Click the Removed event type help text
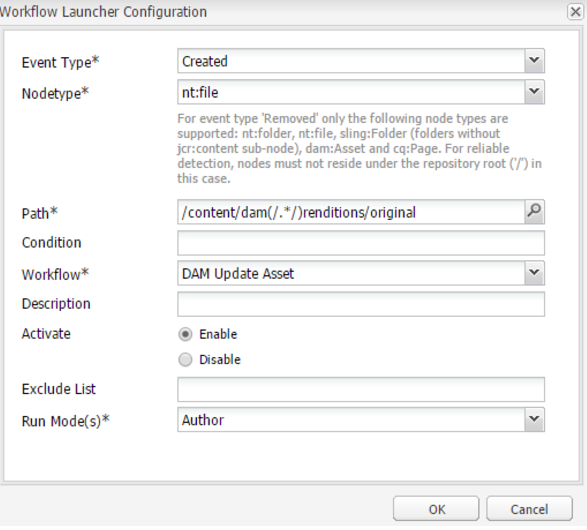This screenshot has width=587, height=530. [x=359, y=149]
